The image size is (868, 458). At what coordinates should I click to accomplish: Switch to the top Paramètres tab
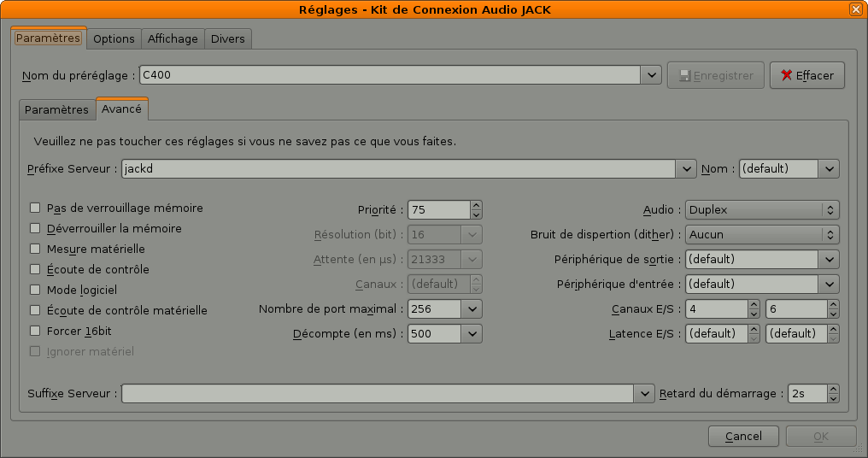pos(48,38)
